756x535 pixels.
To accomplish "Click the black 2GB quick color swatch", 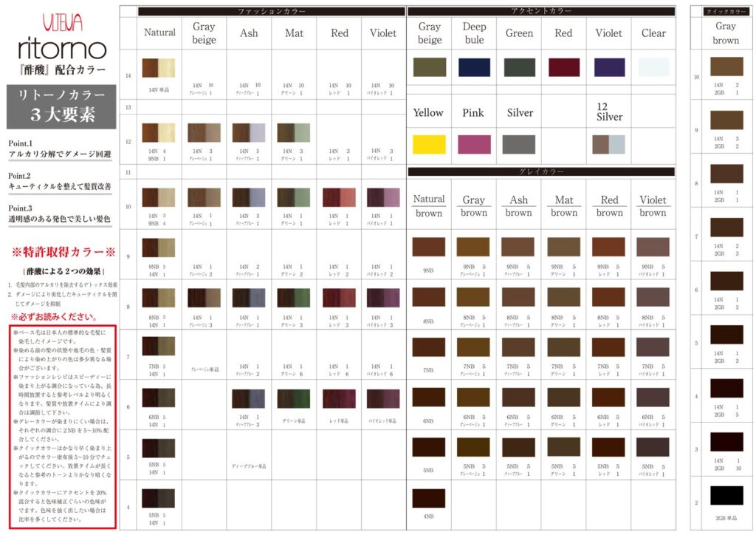I will (x=726, y=495).
